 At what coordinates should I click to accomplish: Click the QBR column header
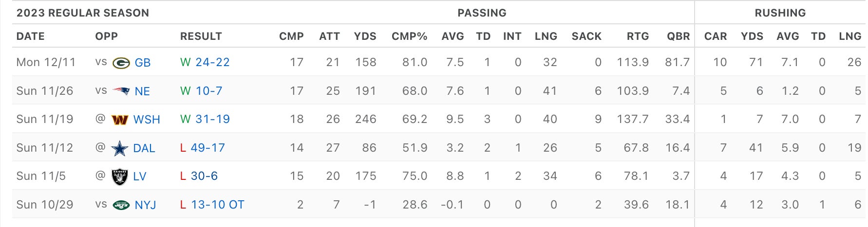(679, 36)
